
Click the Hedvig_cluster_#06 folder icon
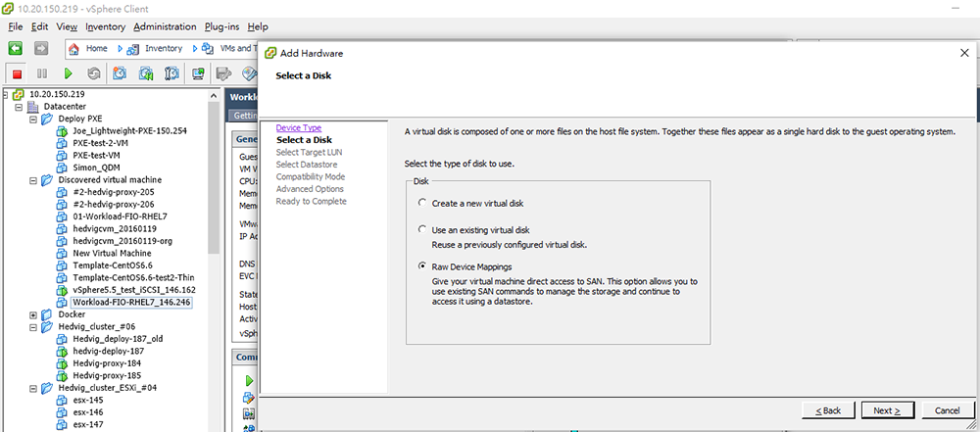pyautogui.click(x=47, y=326)
